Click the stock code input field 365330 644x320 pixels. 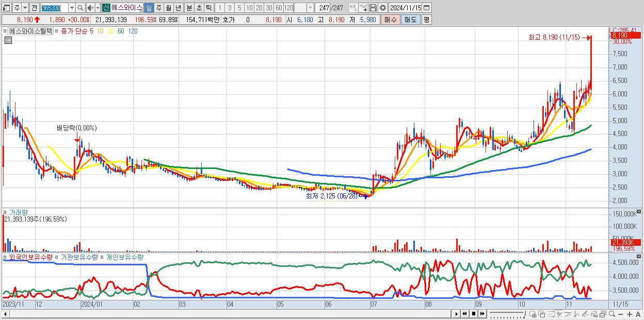pyautogui.click(x=54, y=8)
